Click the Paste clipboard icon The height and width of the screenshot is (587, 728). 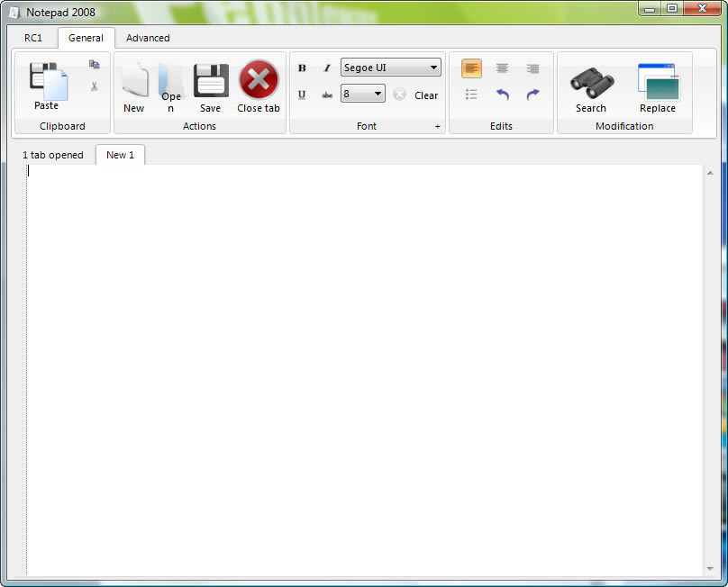pyautogui.click(x=47, y=83)
